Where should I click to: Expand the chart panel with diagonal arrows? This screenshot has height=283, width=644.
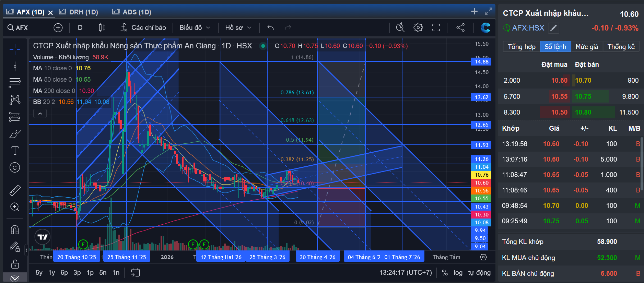pyautogui.click(x=488, y=12)
